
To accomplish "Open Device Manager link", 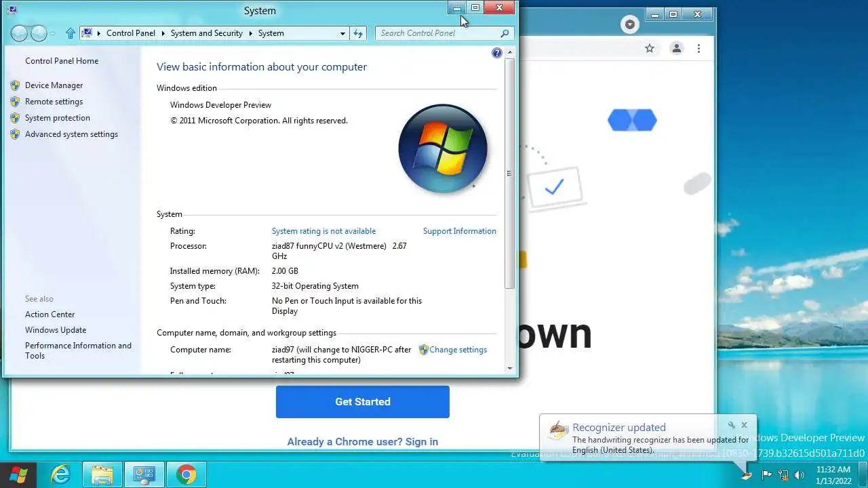I will (x=54, y=85).
